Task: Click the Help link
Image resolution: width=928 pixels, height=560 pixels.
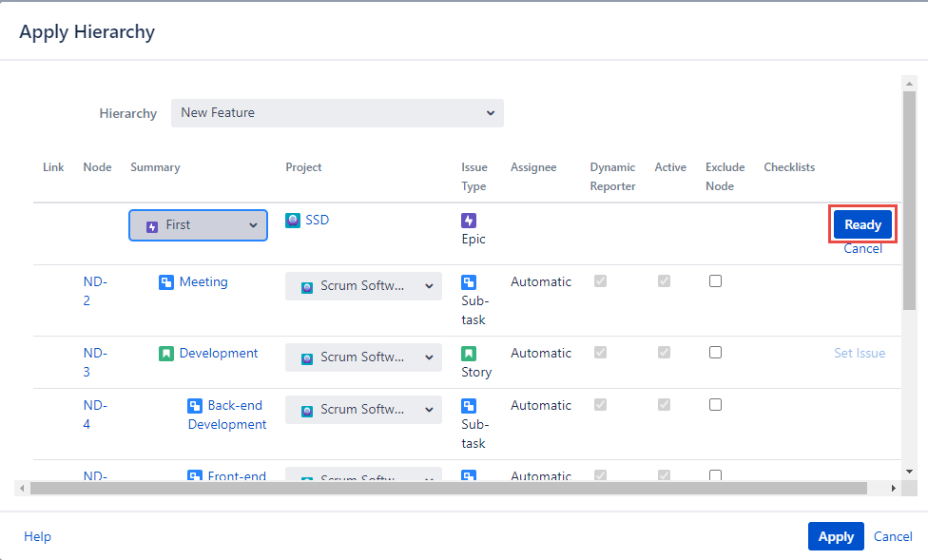Action: (x=37, y=536)
